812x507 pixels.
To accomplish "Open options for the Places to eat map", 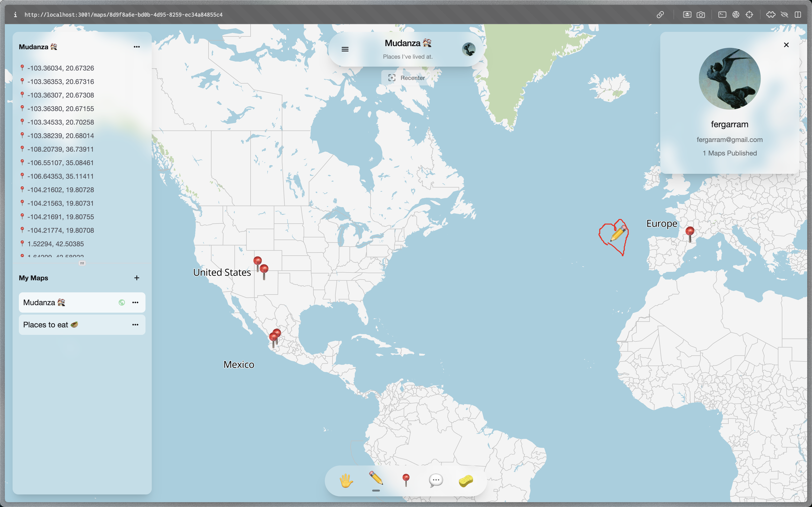I will click(135, 324).
